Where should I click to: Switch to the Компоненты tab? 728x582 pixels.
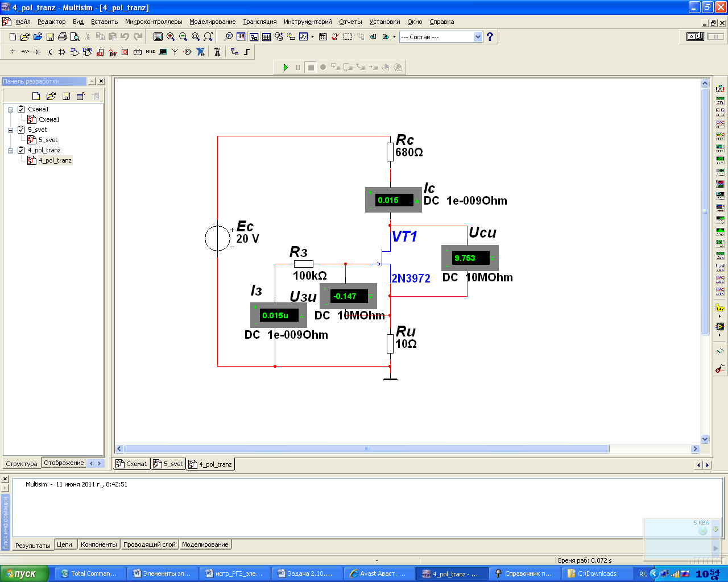click(x=99, y=544)
